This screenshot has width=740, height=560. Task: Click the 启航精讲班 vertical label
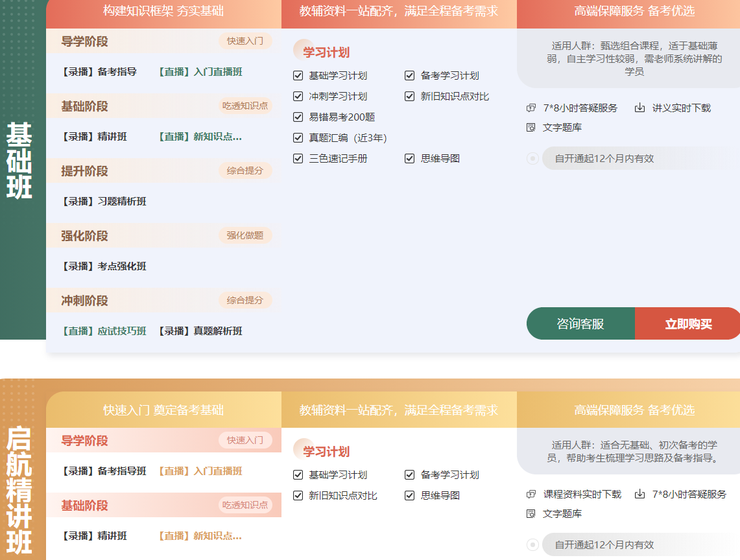pos(19,490)
